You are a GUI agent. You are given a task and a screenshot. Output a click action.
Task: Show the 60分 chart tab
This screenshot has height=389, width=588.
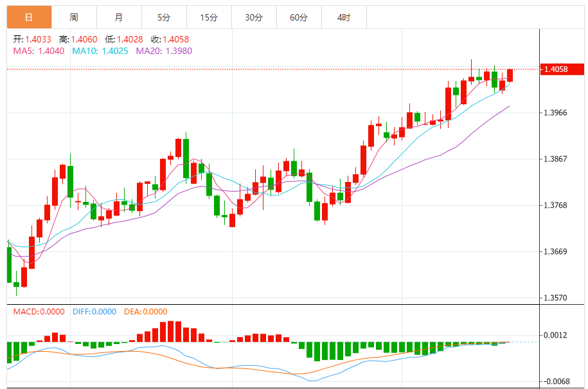coord(299,17)
